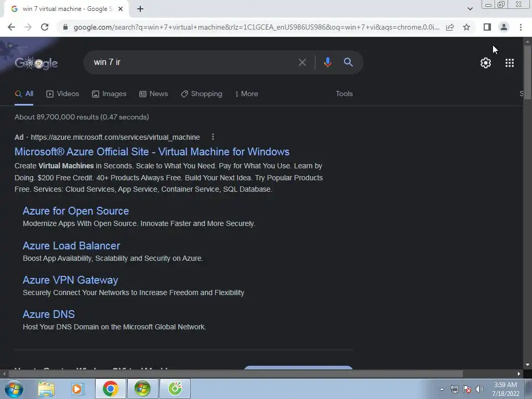Click the browser forward arrow
Viewport: 532px width, 399px height.
click(x=28, y=27)
